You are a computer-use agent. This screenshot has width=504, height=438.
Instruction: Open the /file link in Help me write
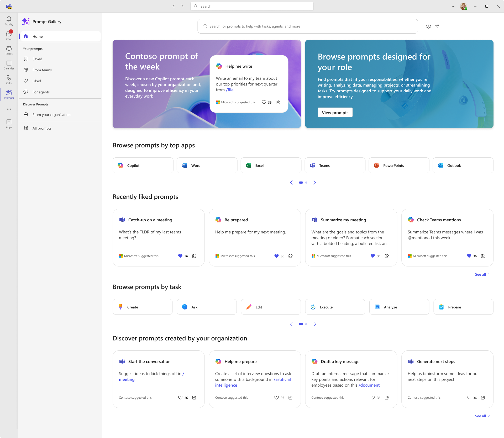point(230,90)
